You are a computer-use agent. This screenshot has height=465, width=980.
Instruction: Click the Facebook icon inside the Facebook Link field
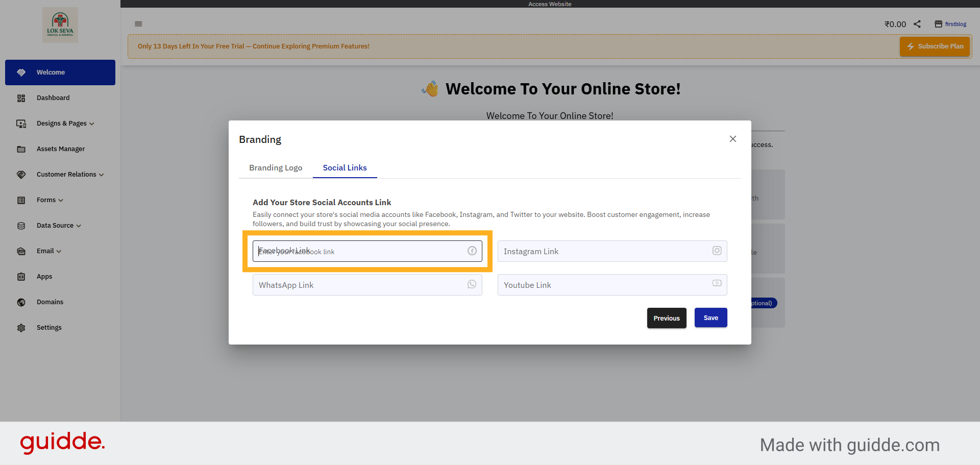(471, 251)
